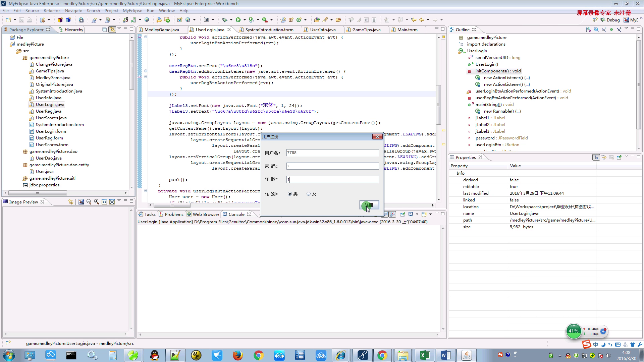Open the Problems tab

[x=171, y=214]
